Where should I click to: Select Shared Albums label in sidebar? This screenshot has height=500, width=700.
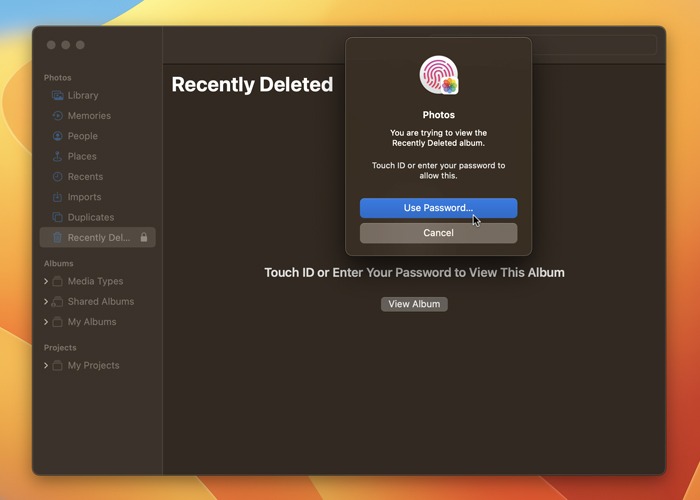click(101, 302)
